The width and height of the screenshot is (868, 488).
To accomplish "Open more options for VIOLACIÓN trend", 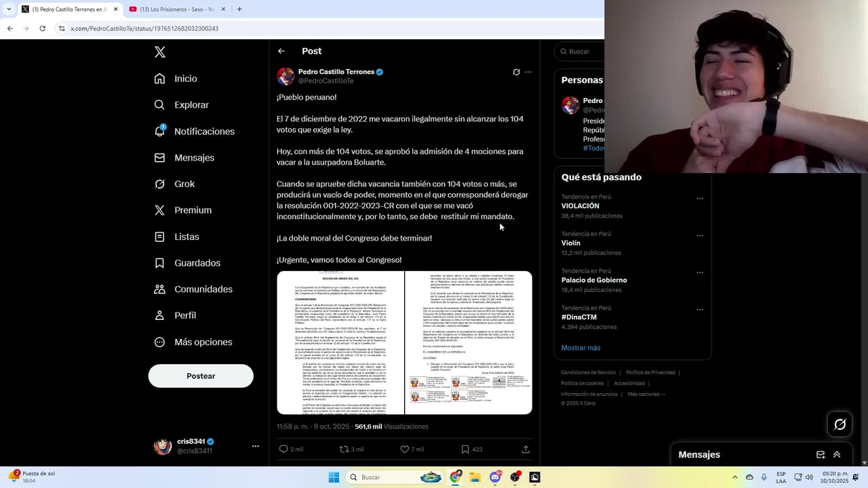I will pos(700,199).
